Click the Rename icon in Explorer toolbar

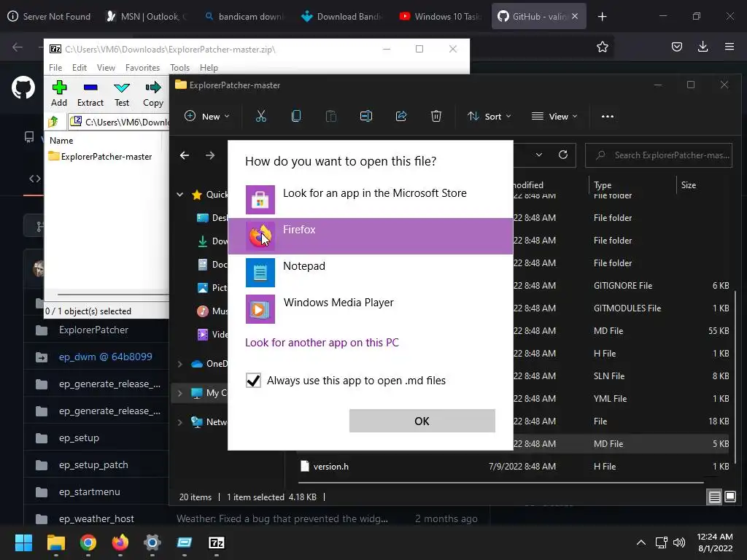click(366, 116)
